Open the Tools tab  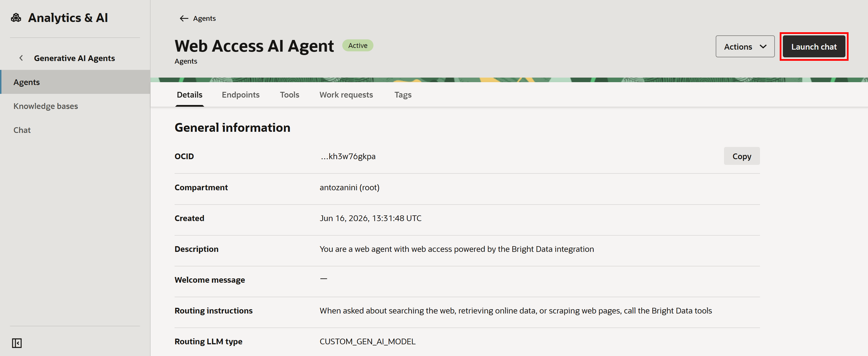tap(289, 95)
